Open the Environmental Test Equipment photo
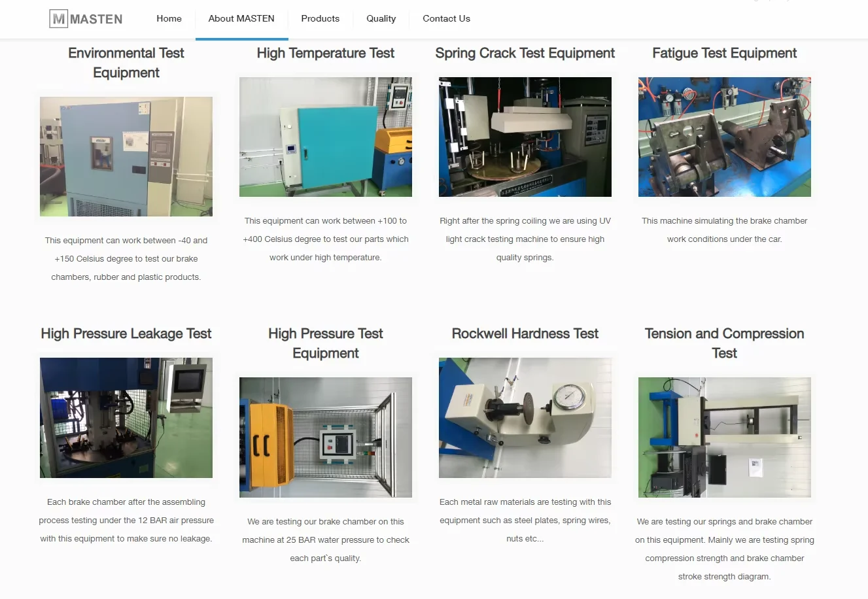The image size is (868, 599). [x=126, y=157]
